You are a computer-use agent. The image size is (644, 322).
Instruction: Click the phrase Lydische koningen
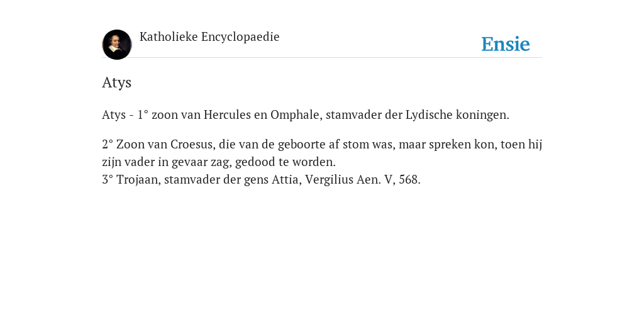[457, 114]
